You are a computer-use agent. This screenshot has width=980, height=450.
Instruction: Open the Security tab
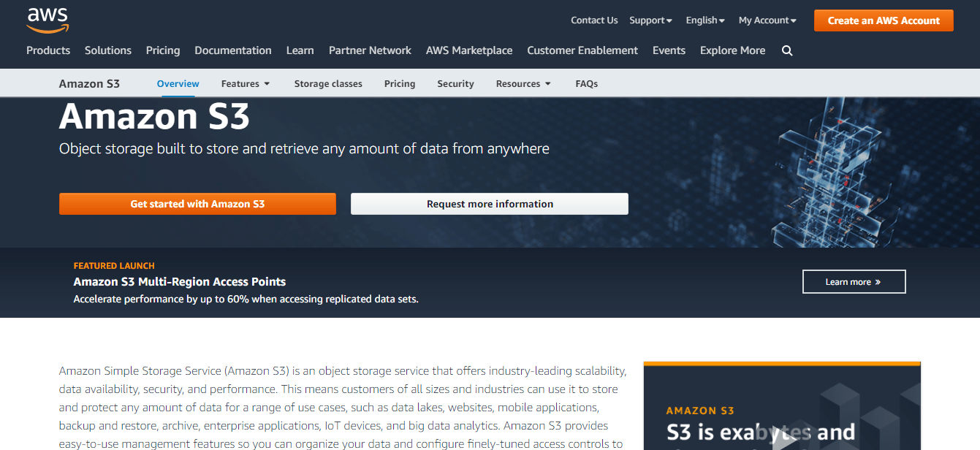456,84
